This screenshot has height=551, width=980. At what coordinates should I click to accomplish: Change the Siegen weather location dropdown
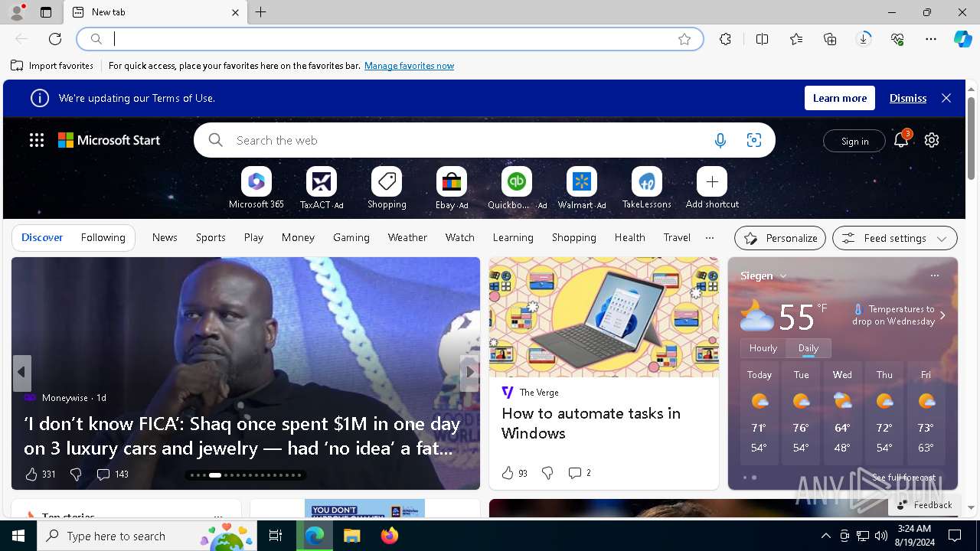coord(764,275)
